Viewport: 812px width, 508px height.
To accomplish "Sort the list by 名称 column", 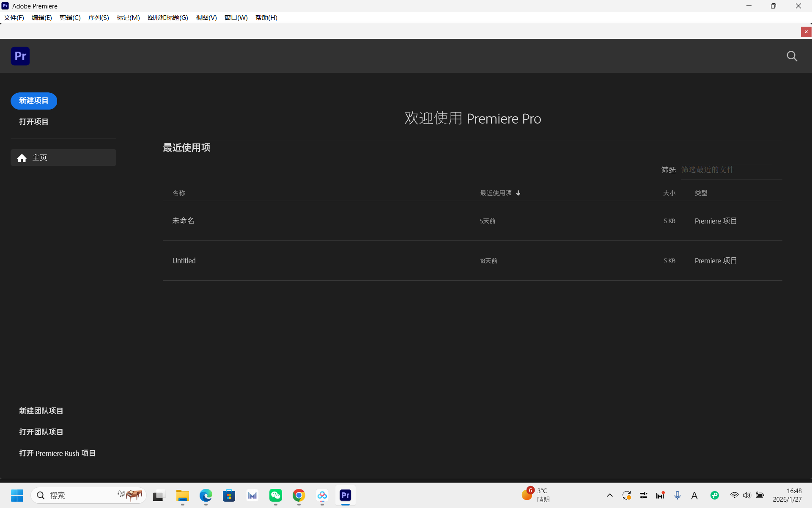I will pyautogui.click(x=178, y=193).
